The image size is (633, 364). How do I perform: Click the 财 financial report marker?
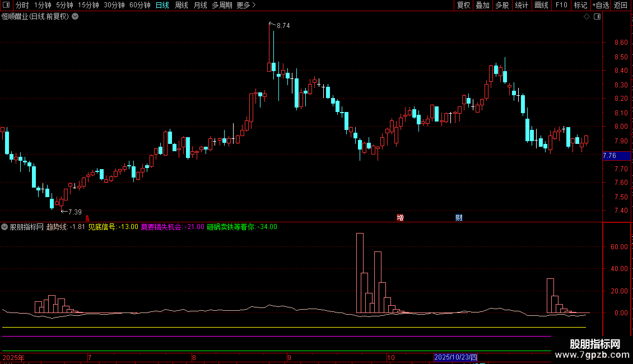point(459,218)
